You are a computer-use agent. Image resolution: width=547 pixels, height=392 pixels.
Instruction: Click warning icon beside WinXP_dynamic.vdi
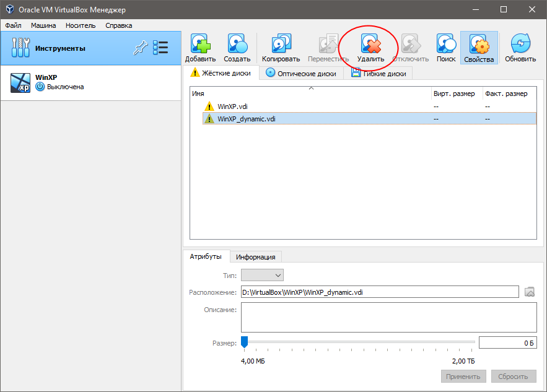tap(209, 118)
